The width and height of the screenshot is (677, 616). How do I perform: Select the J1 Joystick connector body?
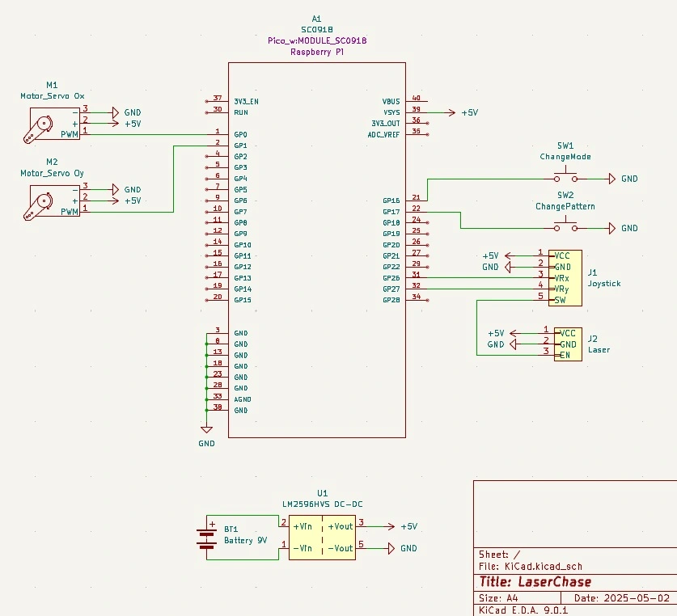pyautogui.click(x=565, y=278)
